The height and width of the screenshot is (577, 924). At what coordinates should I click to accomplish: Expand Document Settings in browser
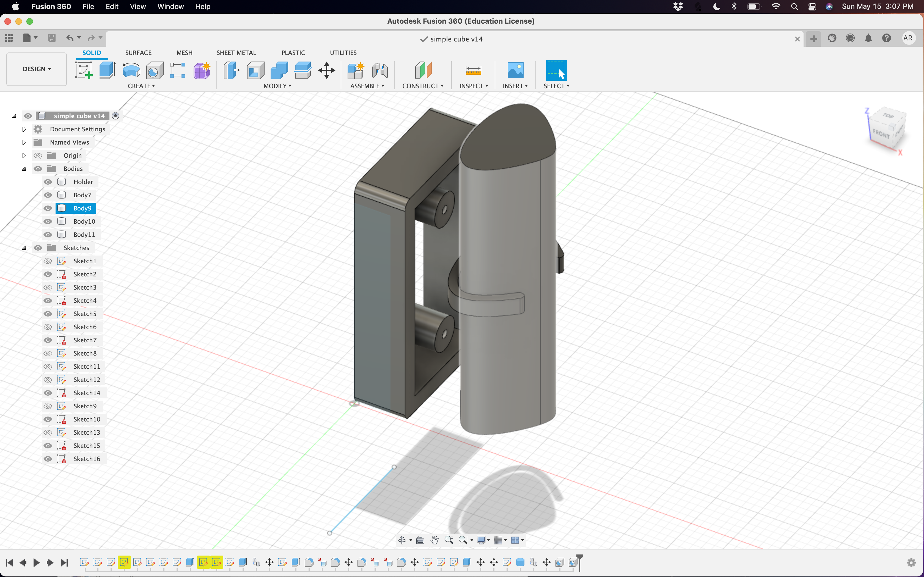pos(24,129)
